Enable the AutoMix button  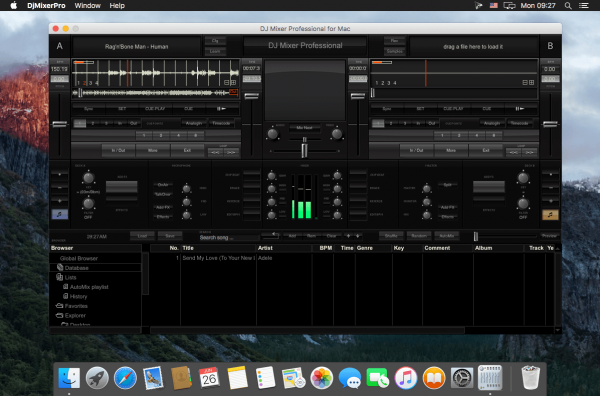pos(447,236)
